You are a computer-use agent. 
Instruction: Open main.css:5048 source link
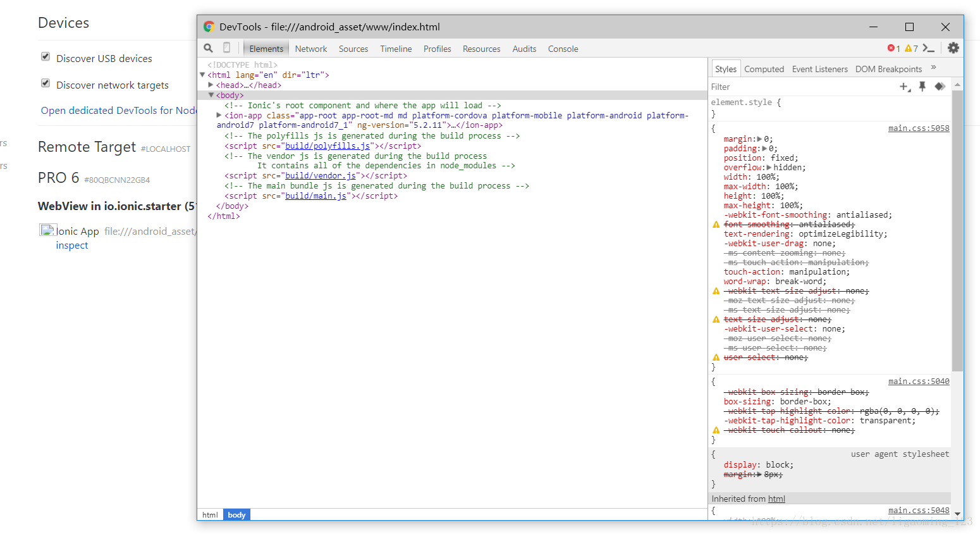(x=919, y=511)
